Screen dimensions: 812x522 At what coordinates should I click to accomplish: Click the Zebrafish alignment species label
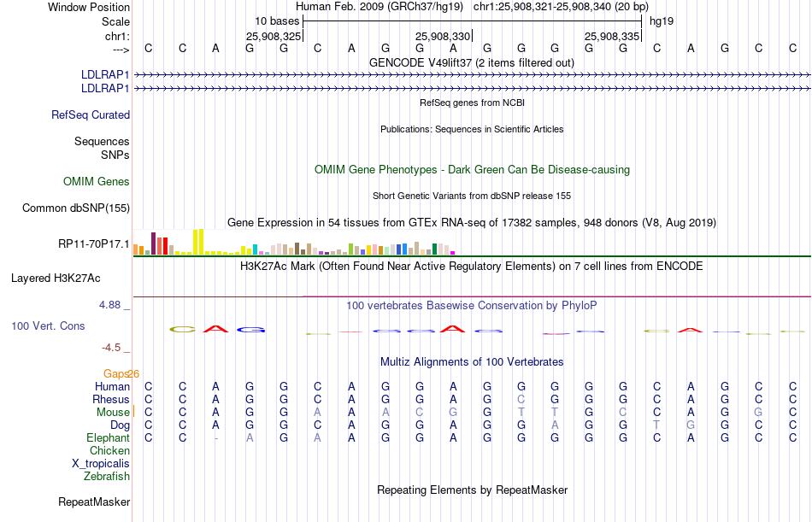point(107,477)
